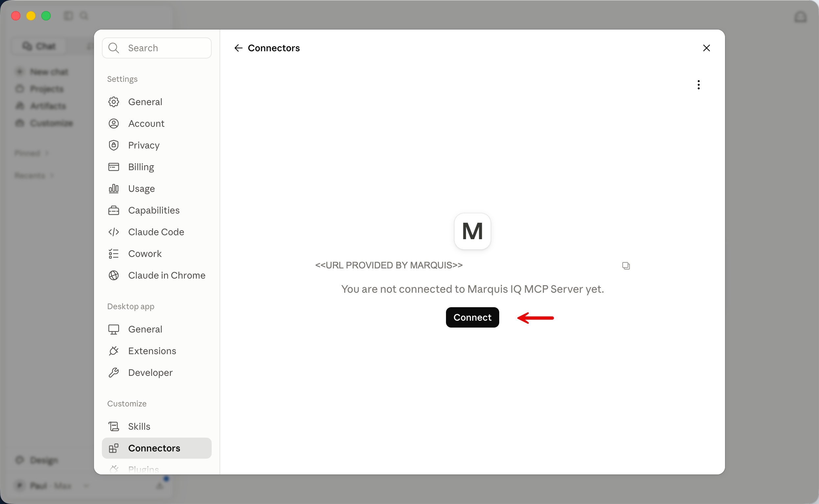Open General under Desktop app
819x504 pixels.
point(157,329)
